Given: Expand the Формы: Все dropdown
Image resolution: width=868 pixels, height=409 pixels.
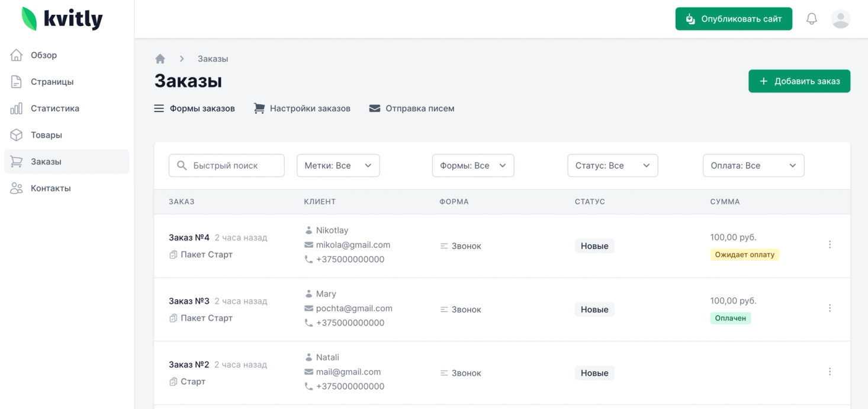Looking at the screenshot, I should [473, 166].
